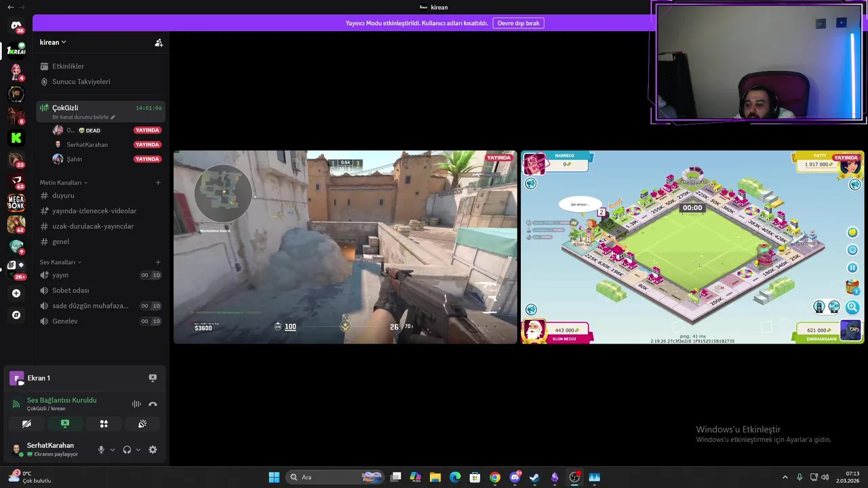Click the back arrow in title bar
Viewport: 868px width, 488px height.
[x=10, y=7]
